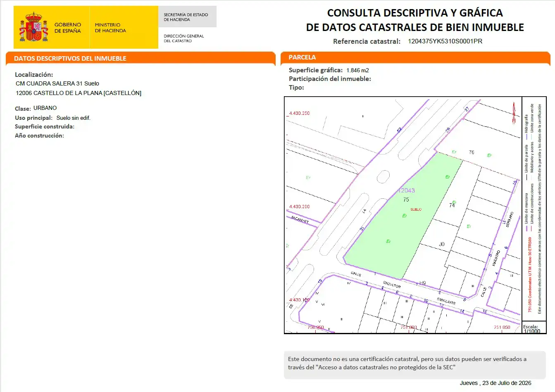Click the 'Clase:' label
The width and height of the screenshot is (555, 392).
[x=23, y=109]
